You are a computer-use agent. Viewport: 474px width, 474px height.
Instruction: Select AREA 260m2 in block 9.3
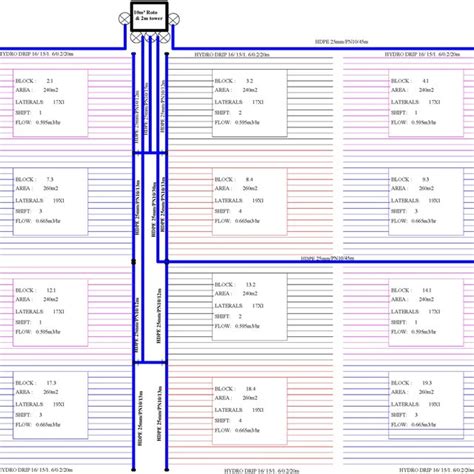pos(412,188)
